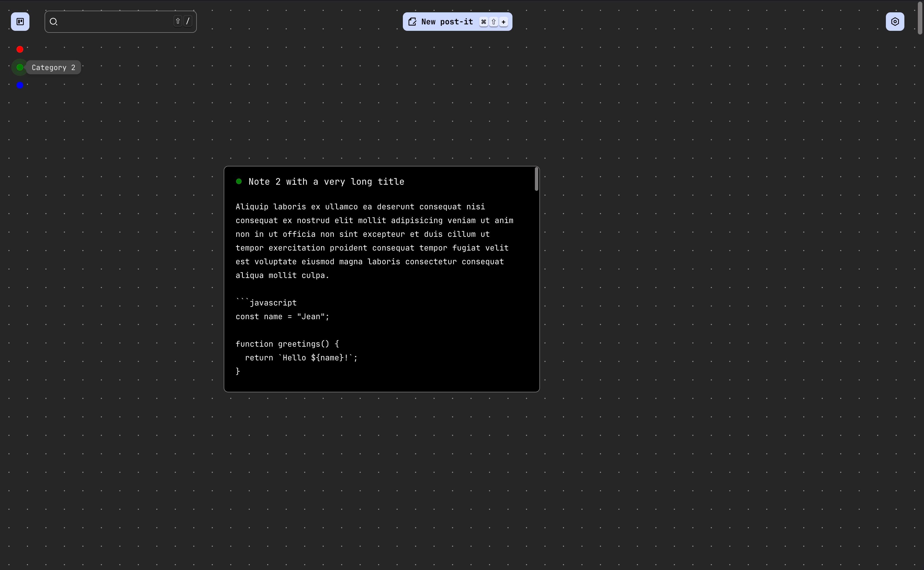Click the magnifier icon in search bar

(54, 22)
